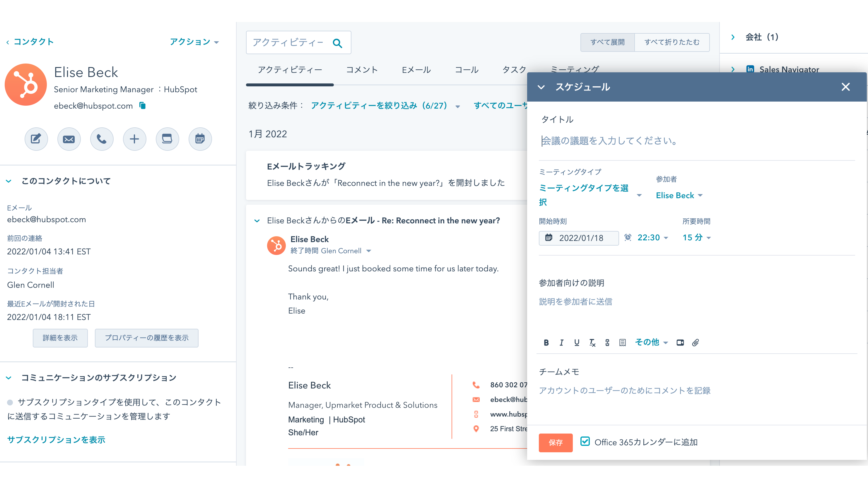Switch to the Eメール tab
868x488 pixels.
[416, 70]
